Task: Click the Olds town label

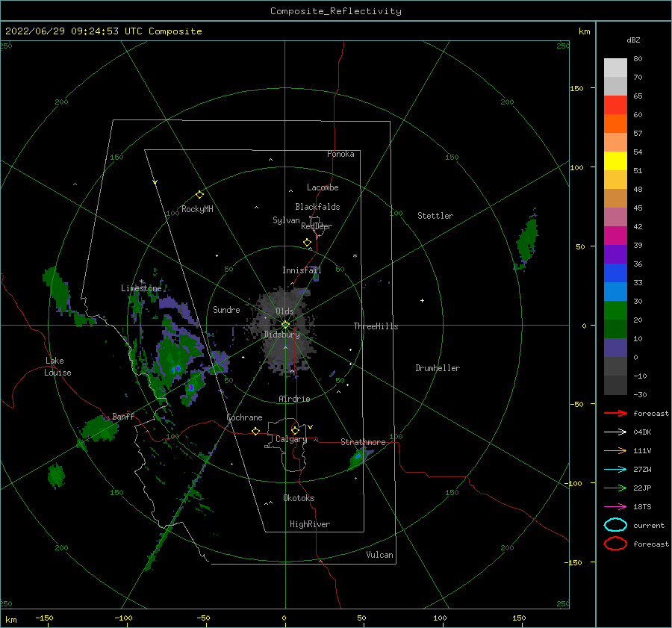Action: 284,311
